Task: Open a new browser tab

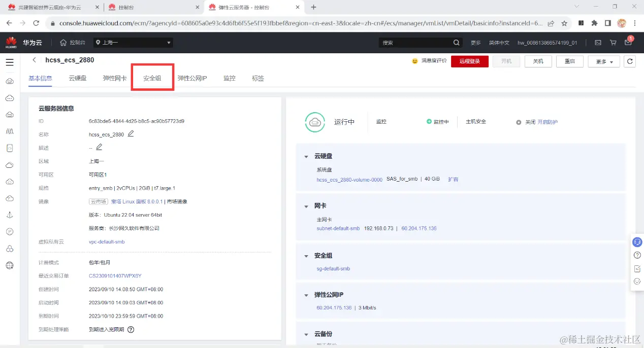Action: pyautogui.click(x=313, y=7)
